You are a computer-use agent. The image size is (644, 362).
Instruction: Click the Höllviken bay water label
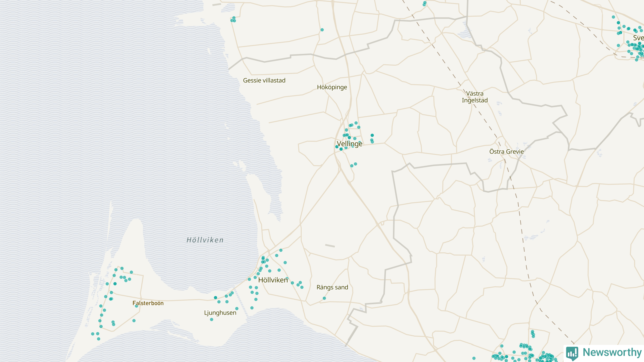click(x=205, y=240)
